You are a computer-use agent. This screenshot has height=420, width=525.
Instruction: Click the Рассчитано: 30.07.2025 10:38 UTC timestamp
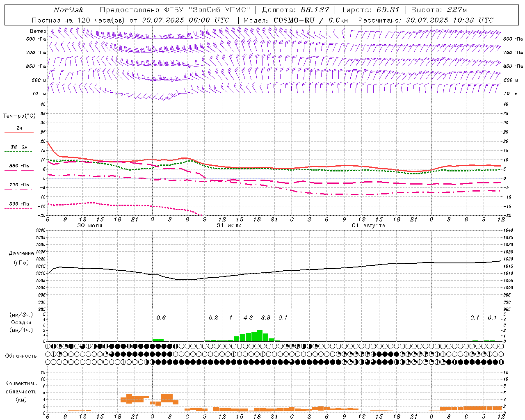coord(426,20)
